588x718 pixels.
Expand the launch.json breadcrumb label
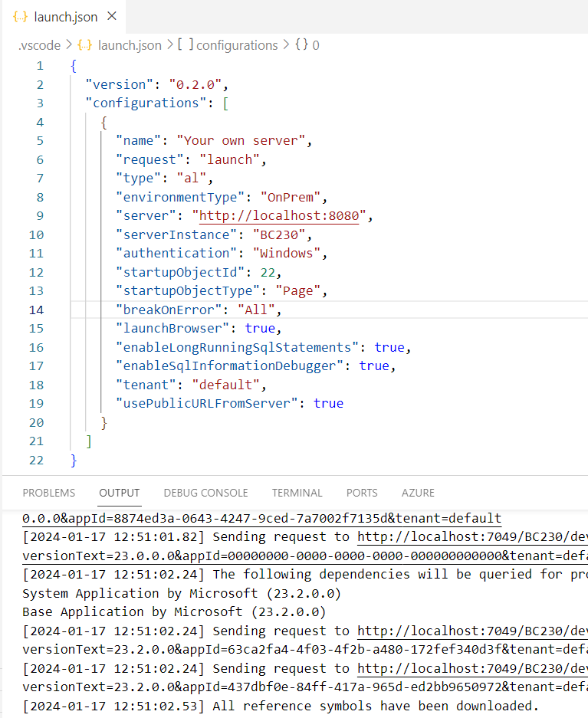pyautogui.click(x=129, y=45)
